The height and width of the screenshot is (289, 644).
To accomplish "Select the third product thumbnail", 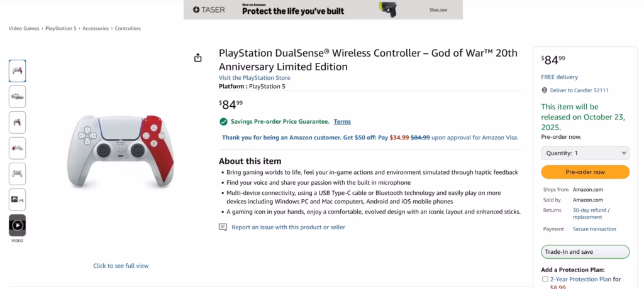I will click(x=18, y=122).
